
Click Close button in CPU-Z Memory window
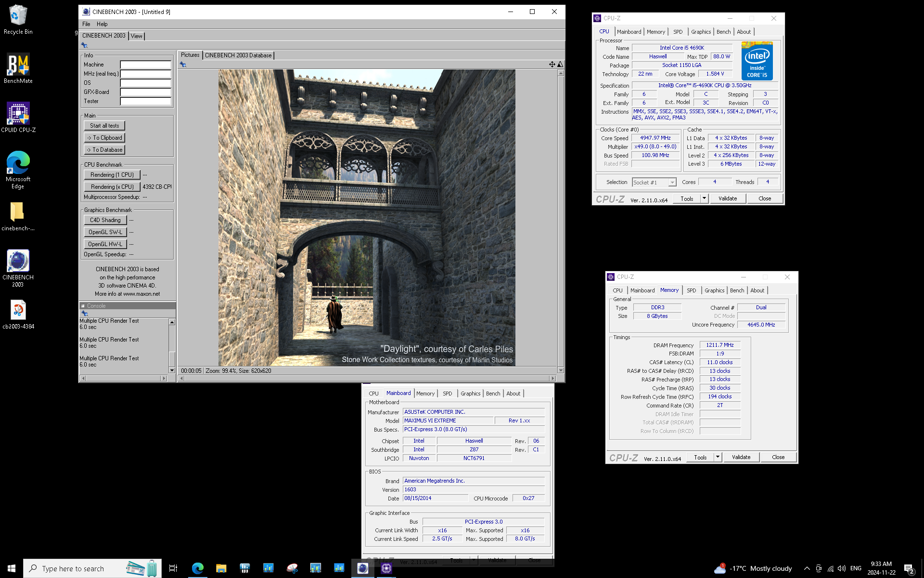coord(778,457)
